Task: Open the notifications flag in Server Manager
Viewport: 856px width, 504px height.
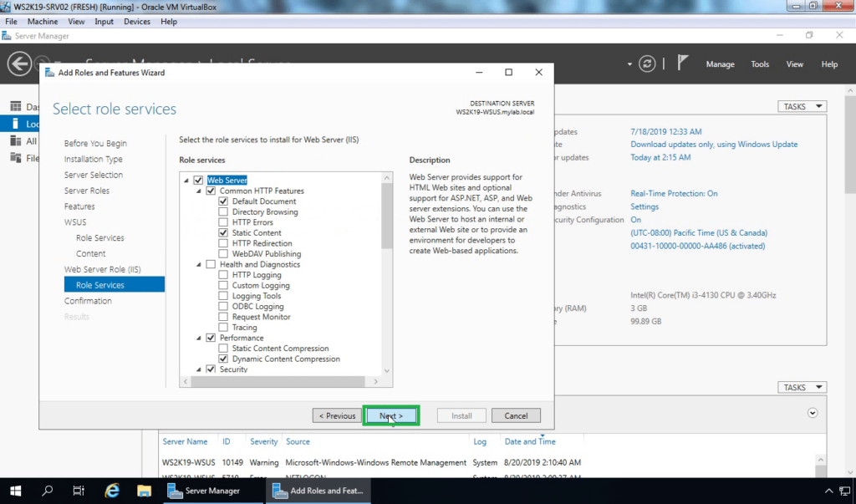Action: pos(682,63)
